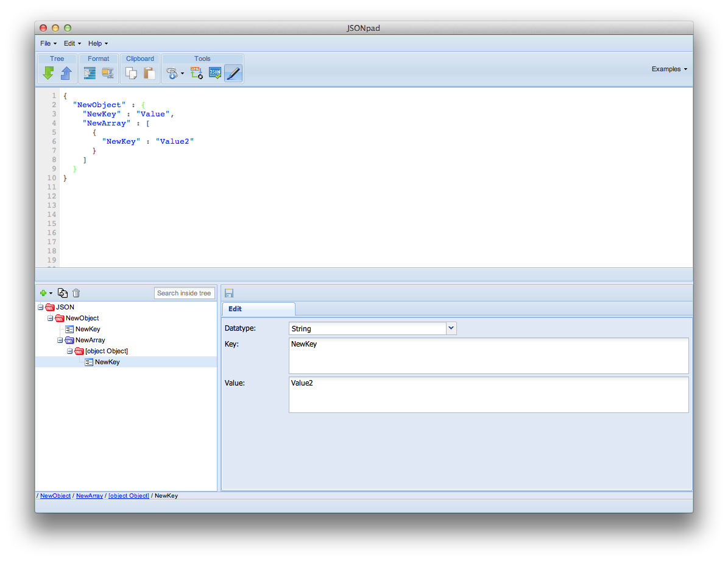Click the red folder icon beside JSON
This screenshot has width=728, height=561.
click(x=50, y=307)
